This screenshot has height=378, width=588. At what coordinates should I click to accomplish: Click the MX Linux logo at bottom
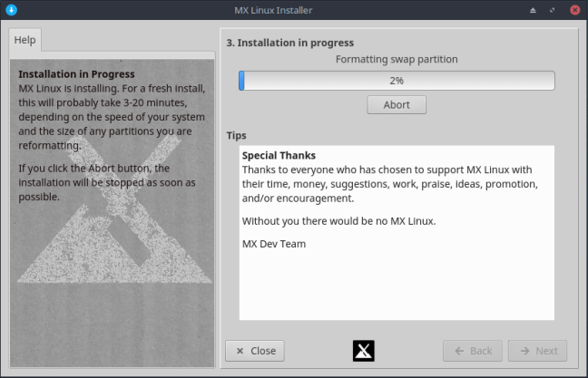(x=364, y=351)
